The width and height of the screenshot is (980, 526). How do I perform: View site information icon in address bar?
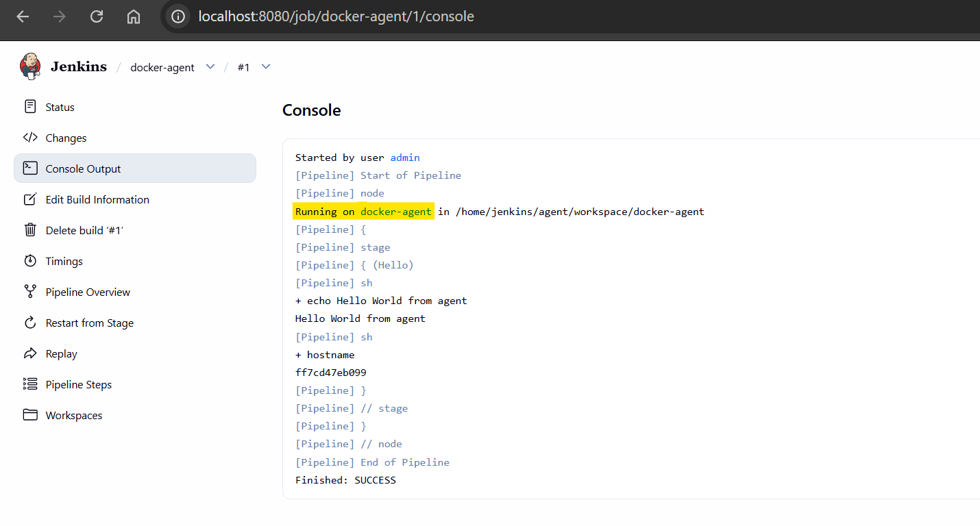tap(178, 16)
